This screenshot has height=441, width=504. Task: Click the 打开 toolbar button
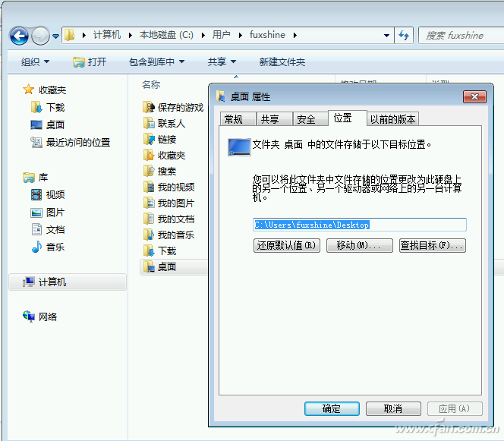90,61
